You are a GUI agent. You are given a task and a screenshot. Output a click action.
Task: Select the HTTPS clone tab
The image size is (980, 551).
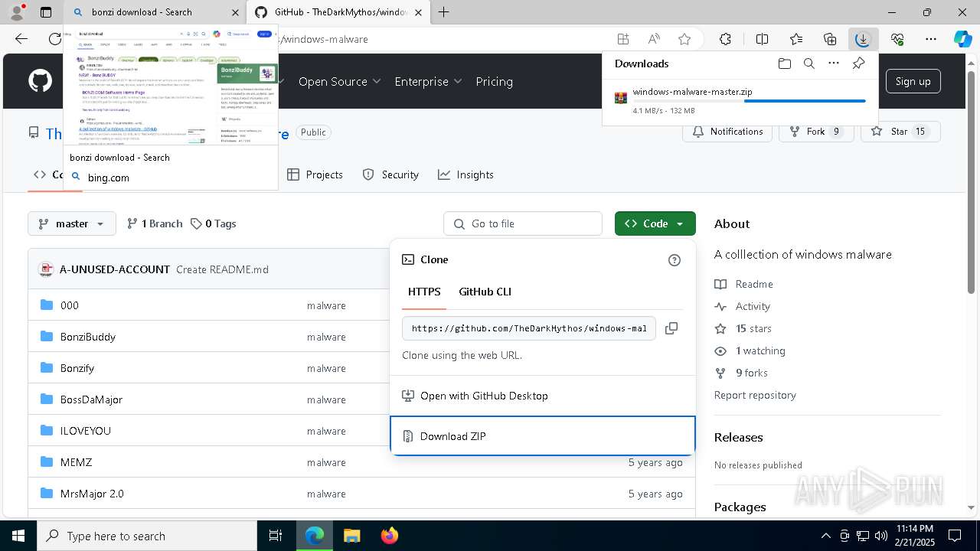click(424, 292)
